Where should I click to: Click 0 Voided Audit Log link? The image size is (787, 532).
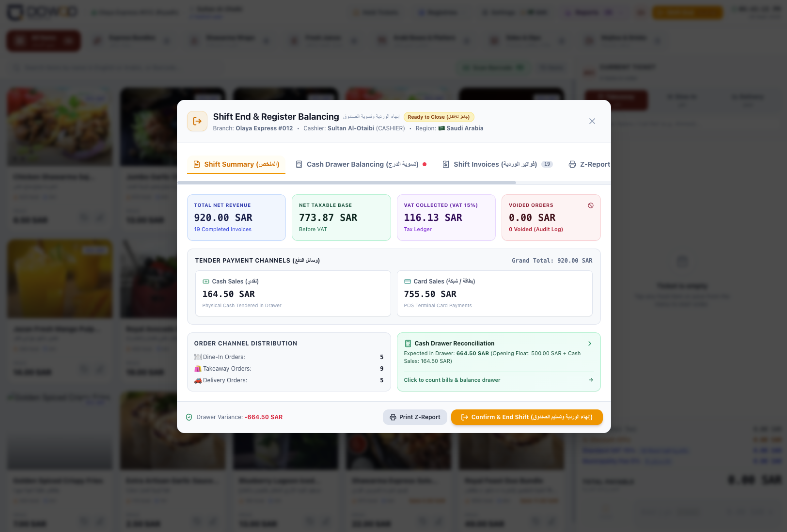click(536, 229)
